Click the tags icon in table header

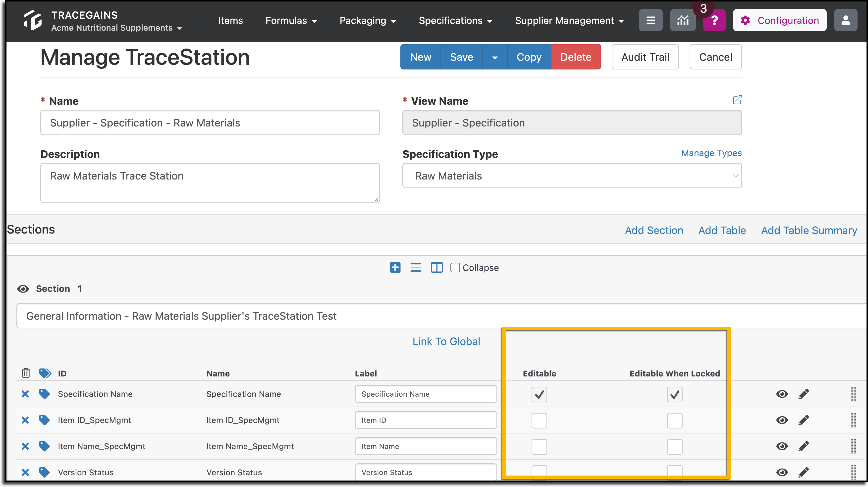[45, 373]
